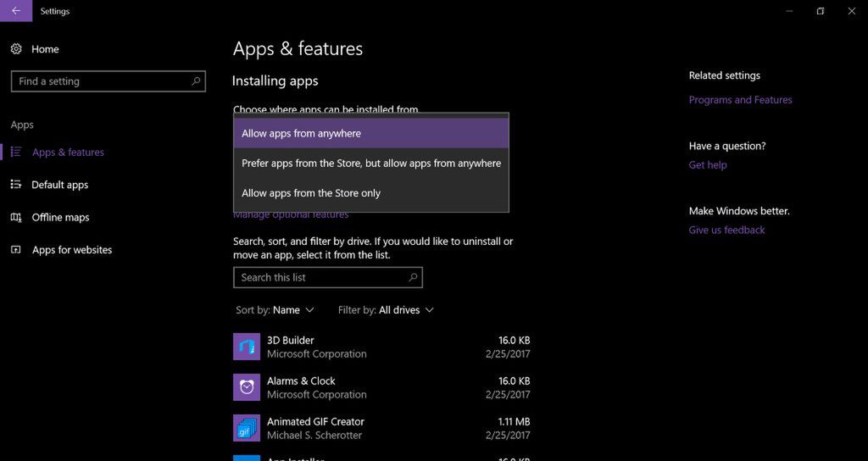Choose Allow apps from the Store only
The height and width of the screenshot is (461, 868).
tap(371, 193)
